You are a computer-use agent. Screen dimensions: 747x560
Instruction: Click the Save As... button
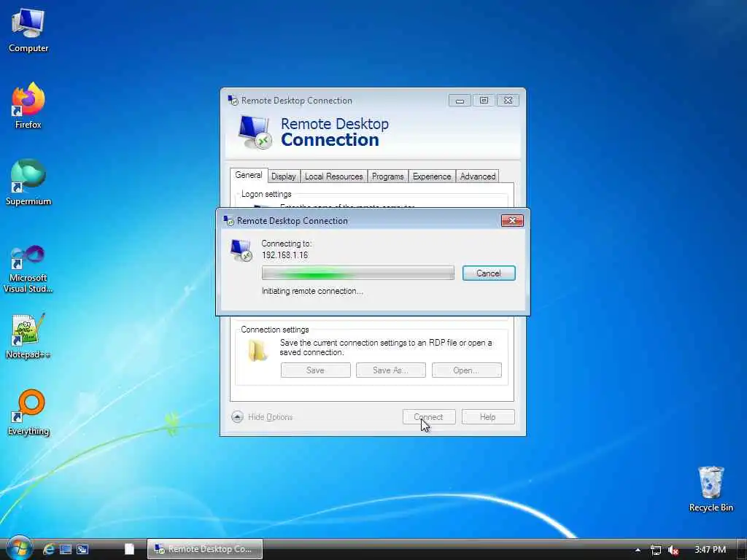point(391,370)
